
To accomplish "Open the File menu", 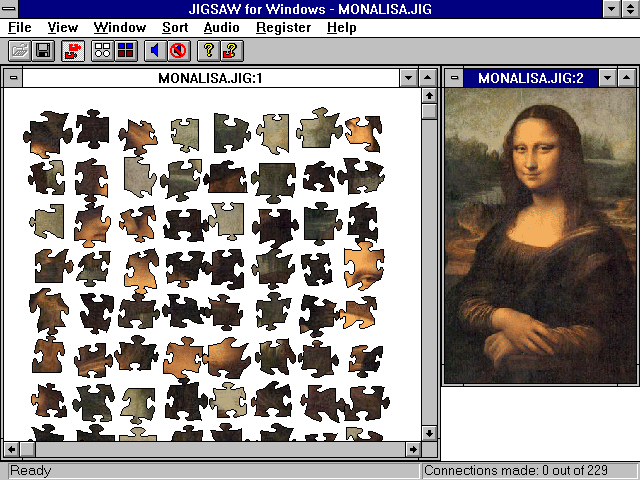I will 20,28.
